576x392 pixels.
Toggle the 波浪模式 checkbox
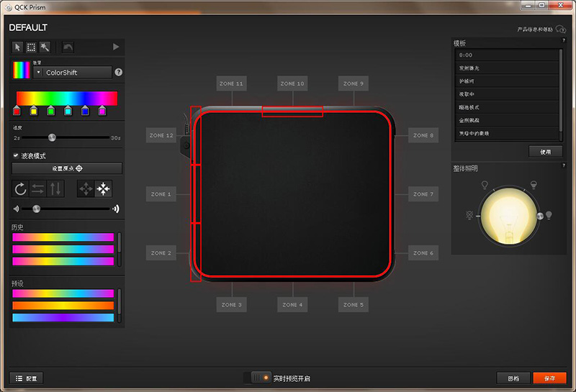click(x=16, y=155)
